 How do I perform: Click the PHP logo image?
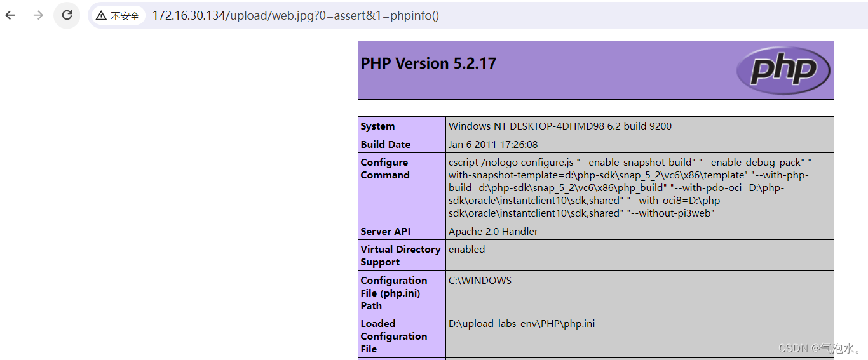coord(783,70)
